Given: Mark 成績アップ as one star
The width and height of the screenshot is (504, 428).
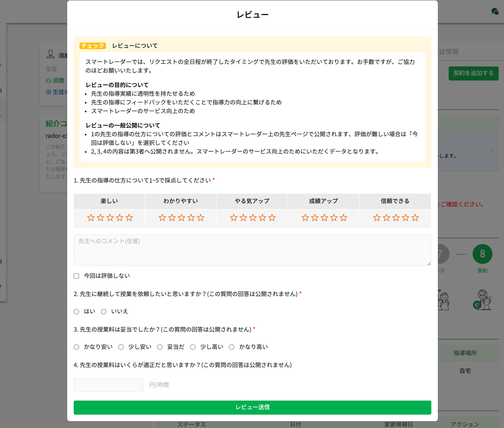Looking at the screenshot, I should point(305,218).
